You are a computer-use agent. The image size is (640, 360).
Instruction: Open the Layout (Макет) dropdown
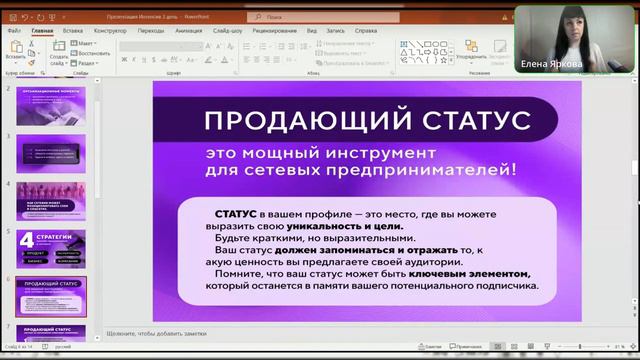pyautogui.click(x=83, y=43)
